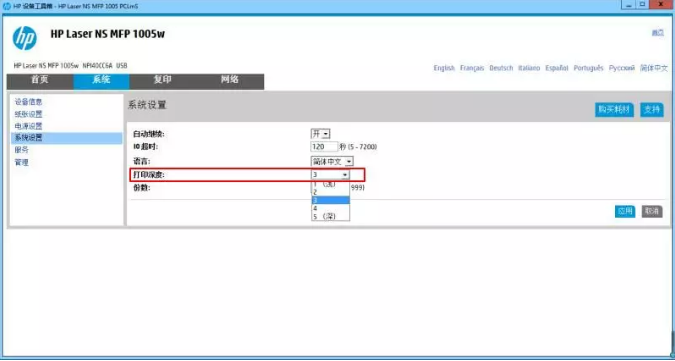Minimize the HP toolbox window
Screen dimensions: 675x361
628,4
